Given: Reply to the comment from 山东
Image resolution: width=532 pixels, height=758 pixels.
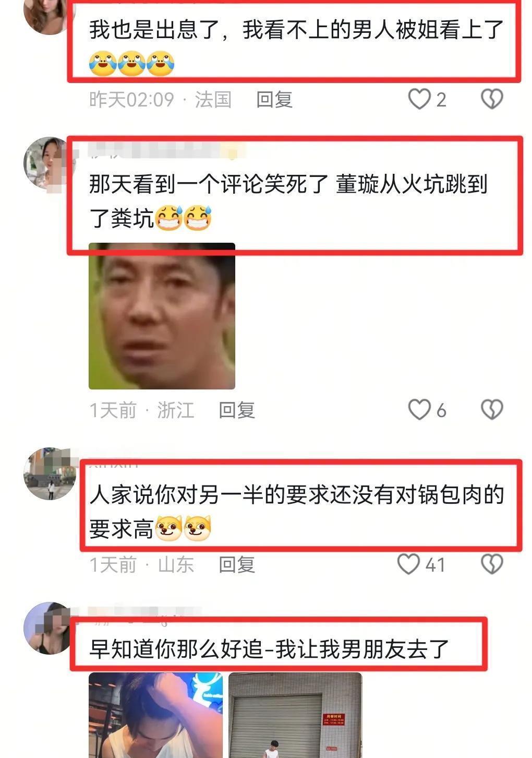Looking at the screenshot, I should click(237, 564).
